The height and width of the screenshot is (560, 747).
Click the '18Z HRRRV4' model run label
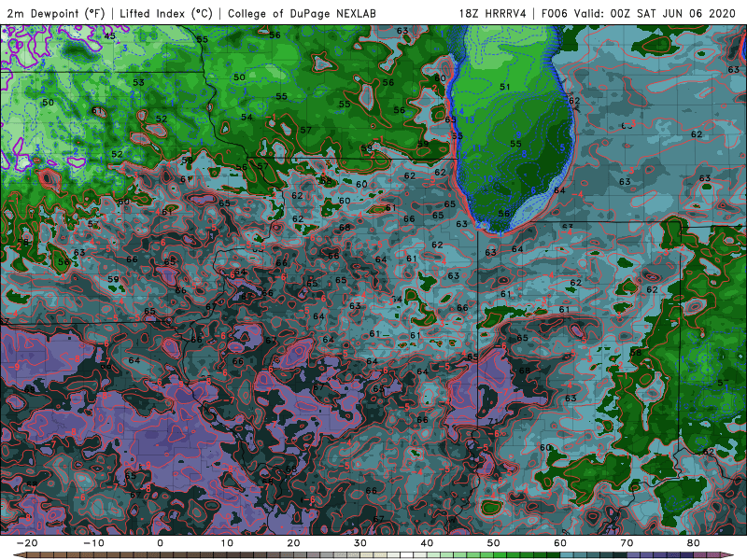(493, 14)
